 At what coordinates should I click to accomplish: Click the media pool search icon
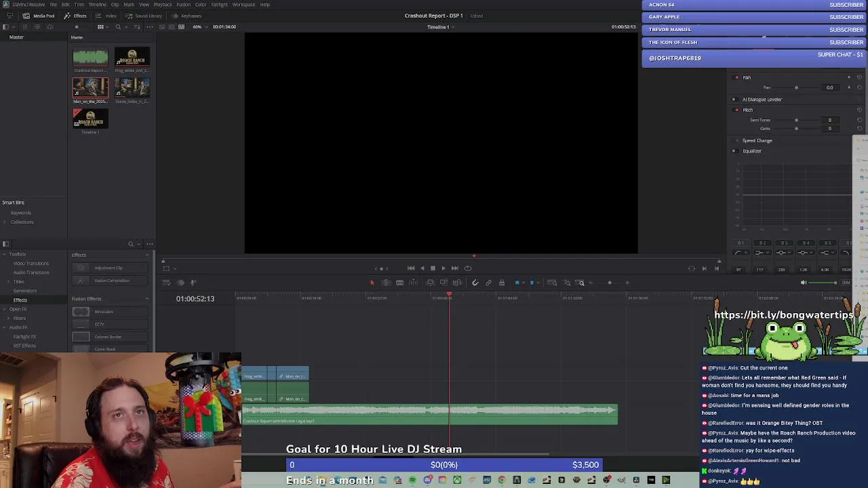point(118,27)
